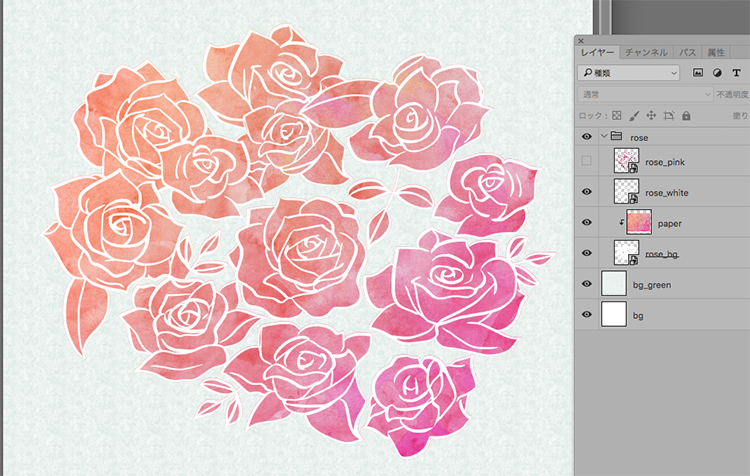Select the layer name paper
Viewport: 750px width, 476px height.
coord(670,224)
